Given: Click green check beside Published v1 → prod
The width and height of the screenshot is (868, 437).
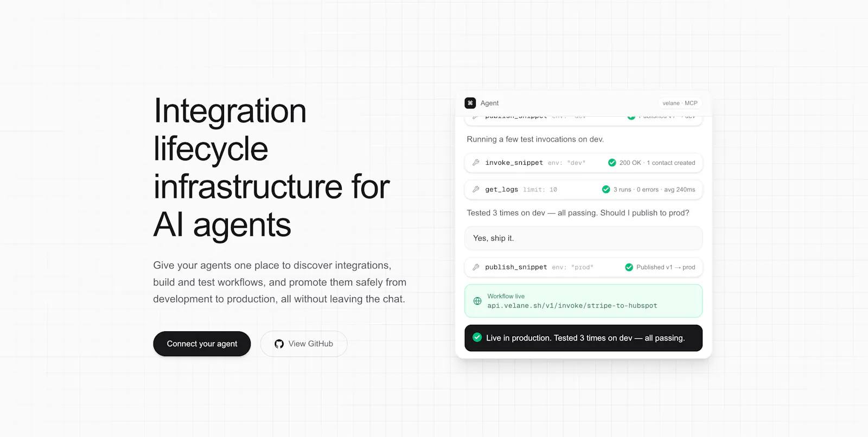Looking at the screenshot, I should point(629,267).
